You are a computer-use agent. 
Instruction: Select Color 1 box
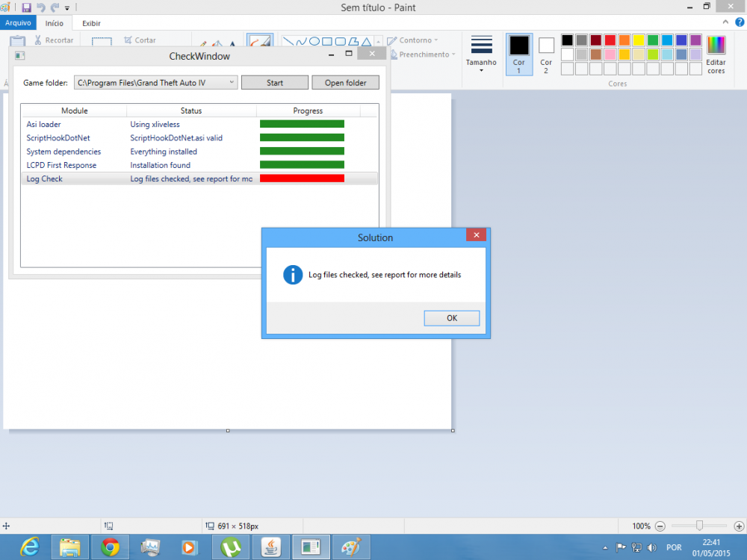[519, 55]
